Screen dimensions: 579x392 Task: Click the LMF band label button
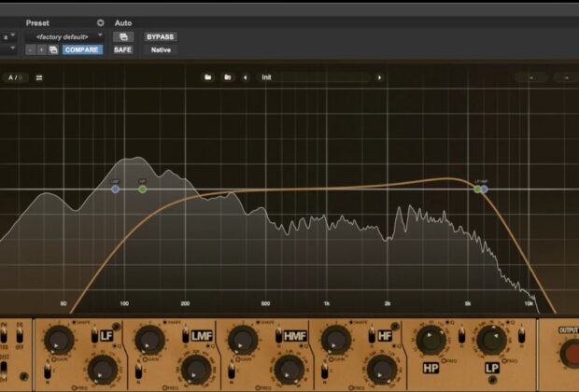pyautogui.click(x=202, y=336)
